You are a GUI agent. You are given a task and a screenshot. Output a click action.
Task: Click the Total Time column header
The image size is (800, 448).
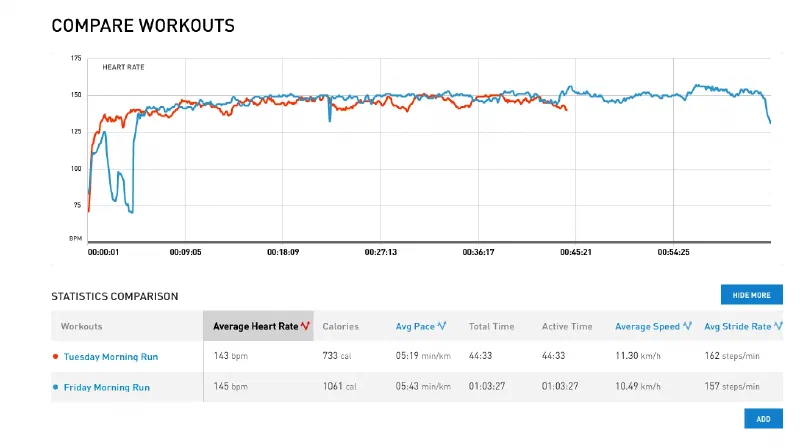tap(491, 326)
